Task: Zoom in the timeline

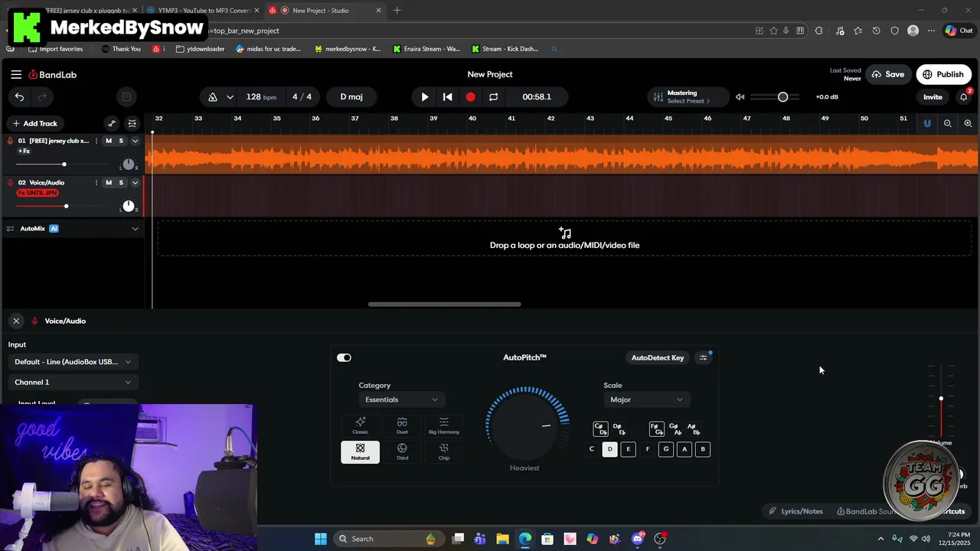Action: tap(968, 123)
